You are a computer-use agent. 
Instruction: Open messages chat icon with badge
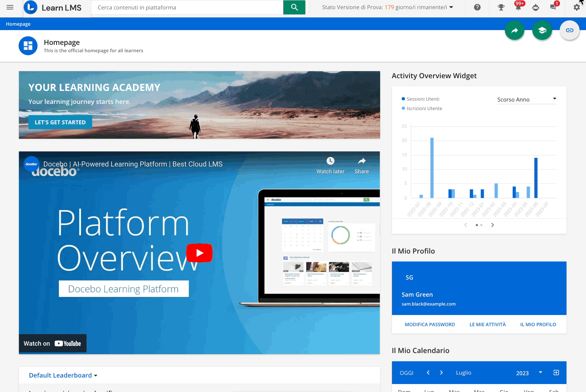click(554, 7)
